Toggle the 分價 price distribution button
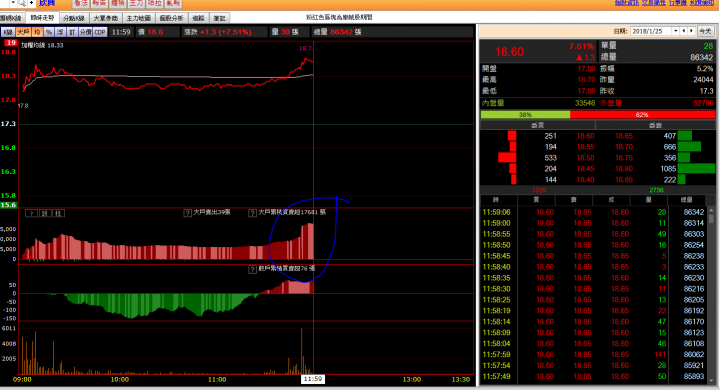Viewport: 720px width, 390px height. tap(86, 32)
